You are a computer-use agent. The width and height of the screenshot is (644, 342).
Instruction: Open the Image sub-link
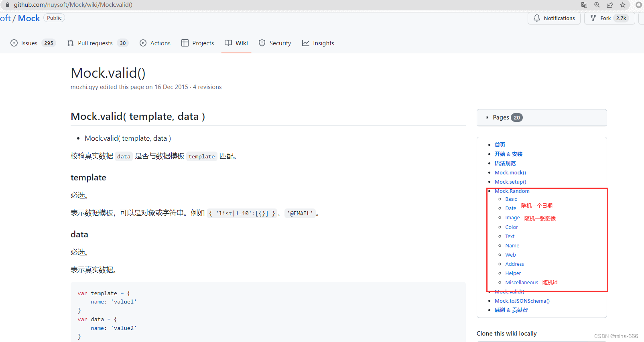[x=512, y=217]
